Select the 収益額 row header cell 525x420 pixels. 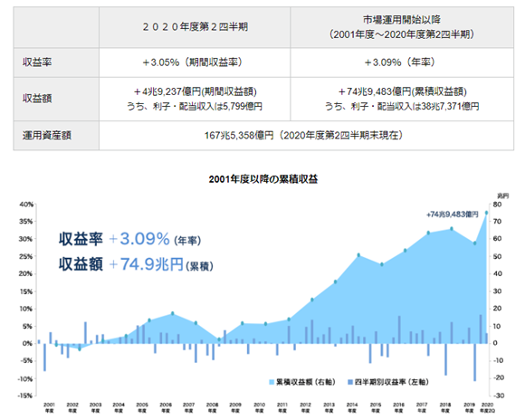click(56, 99)
